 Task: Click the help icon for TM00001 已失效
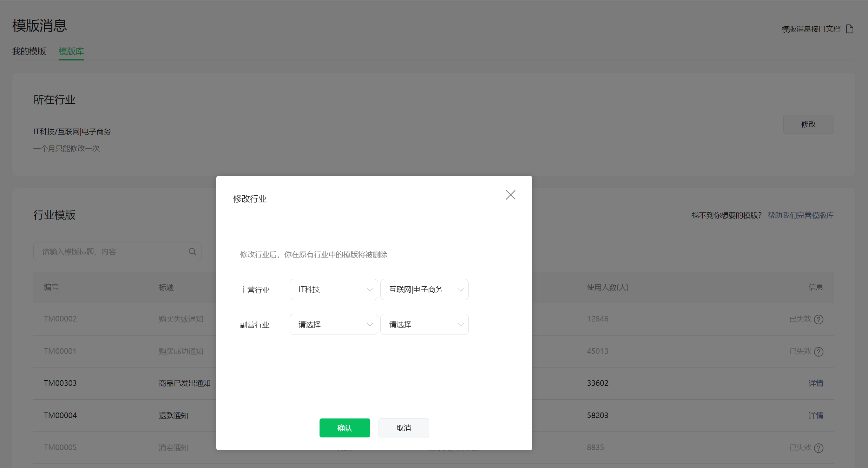pyautogui.click(x=818, y=352)
